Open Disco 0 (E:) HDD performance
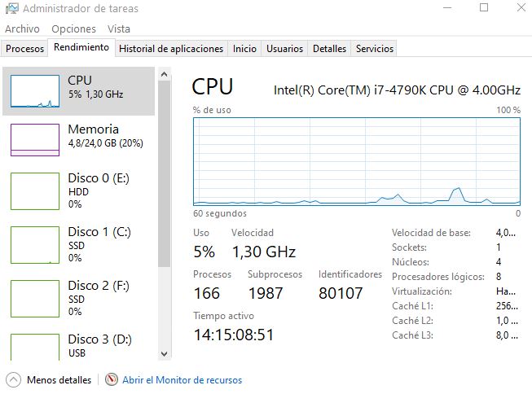Viewport: 532px width, 394px height. click(x=78, y=191)
